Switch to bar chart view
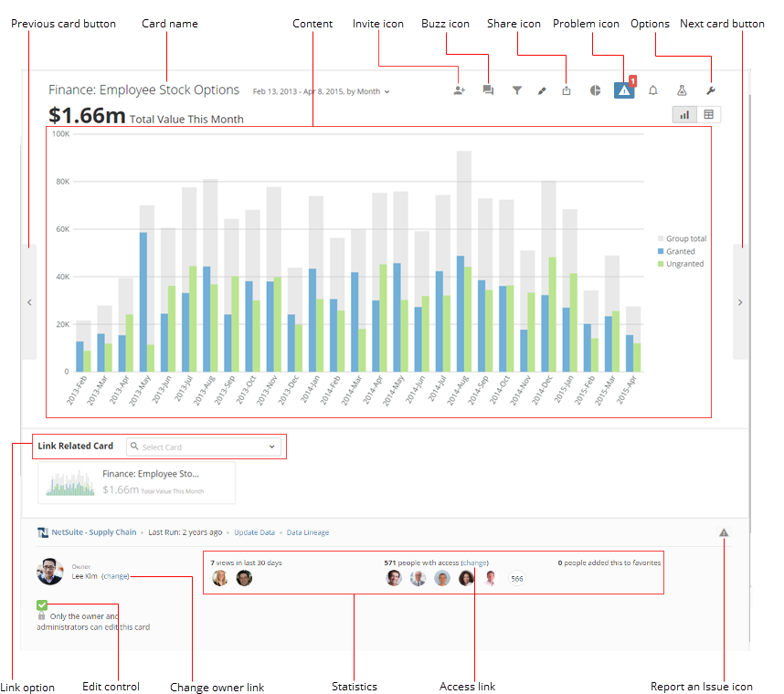The image size is (784, 694). click(x=684, y=114)
